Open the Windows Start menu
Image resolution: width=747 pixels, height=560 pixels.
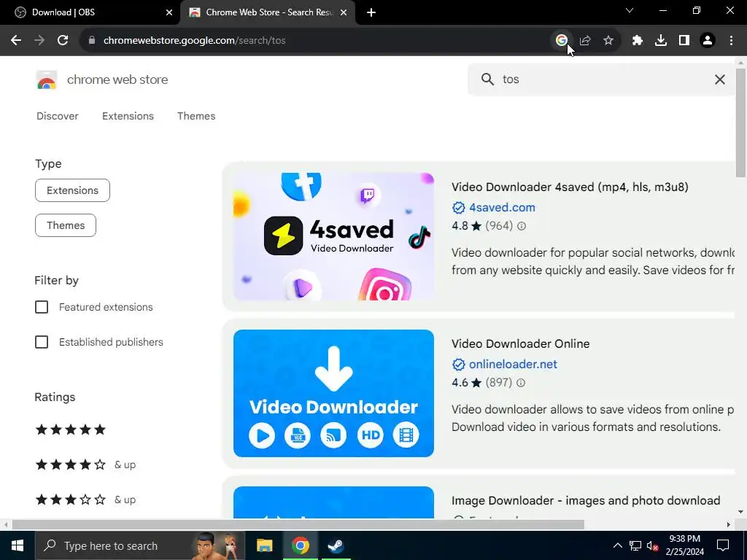click(x=18, y=545)
